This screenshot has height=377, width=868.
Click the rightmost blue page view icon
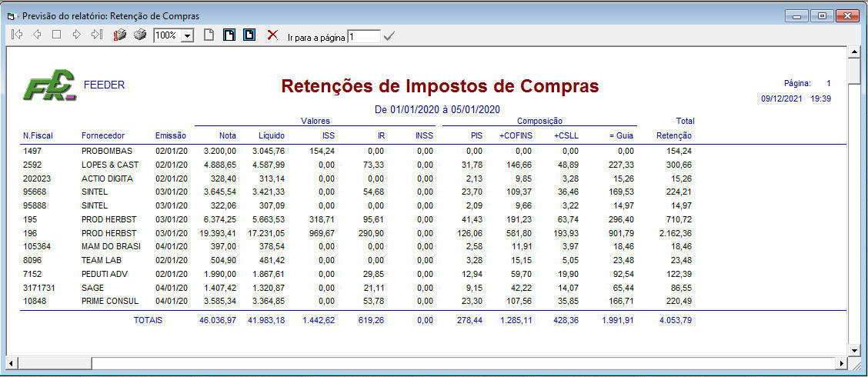(249, 35)
